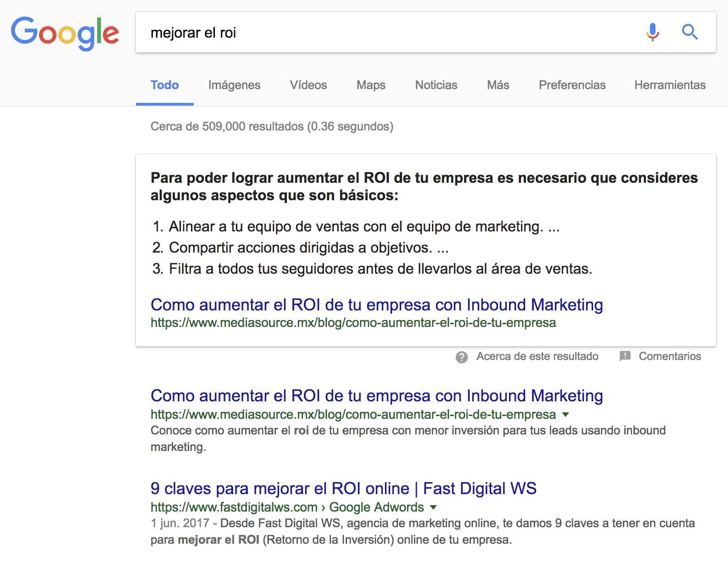Viewport: 728px width, 563px height.
Task: Open the Vídeos tab
Action: click(x=308, y=85)
